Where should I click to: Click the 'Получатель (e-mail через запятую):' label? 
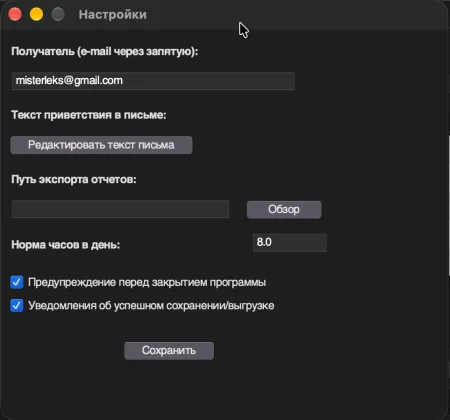coord(105,52)
